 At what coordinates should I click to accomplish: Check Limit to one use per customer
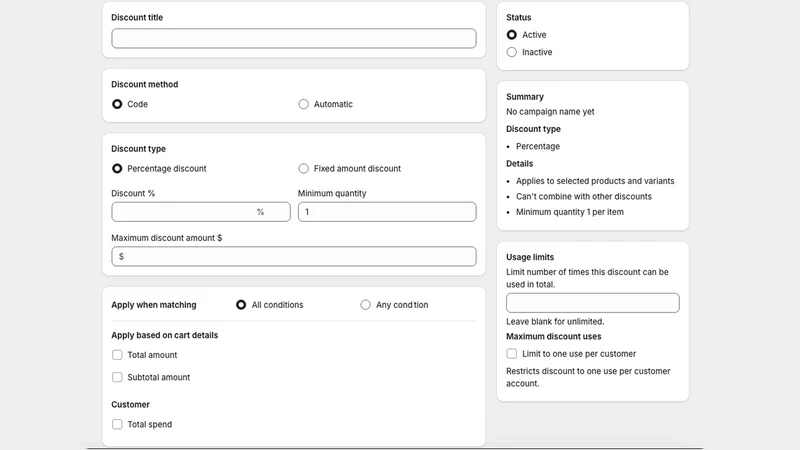click(x=512, y=354)
